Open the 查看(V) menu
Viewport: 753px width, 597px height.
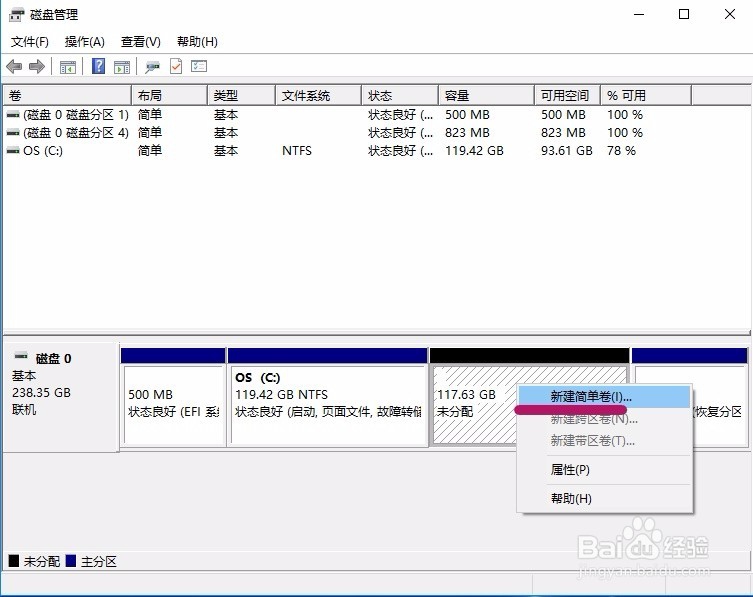[140, 42]
